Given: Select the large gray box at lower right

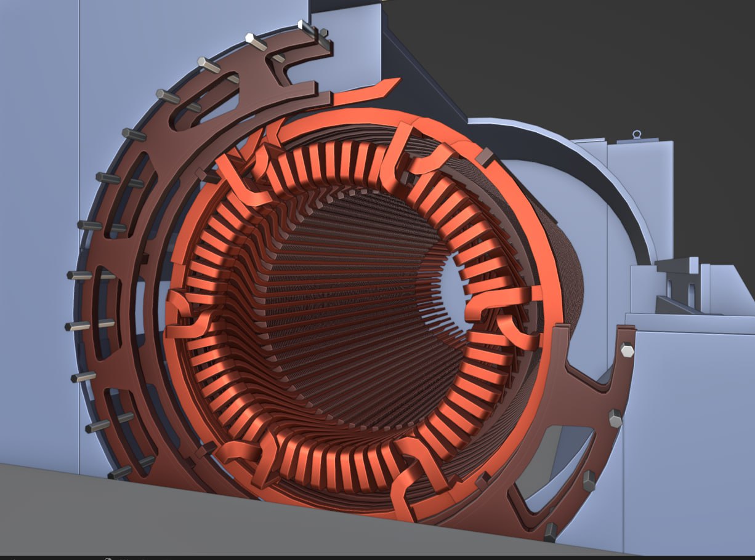Looking at the screenshot, I should click(x=690, y=431).
